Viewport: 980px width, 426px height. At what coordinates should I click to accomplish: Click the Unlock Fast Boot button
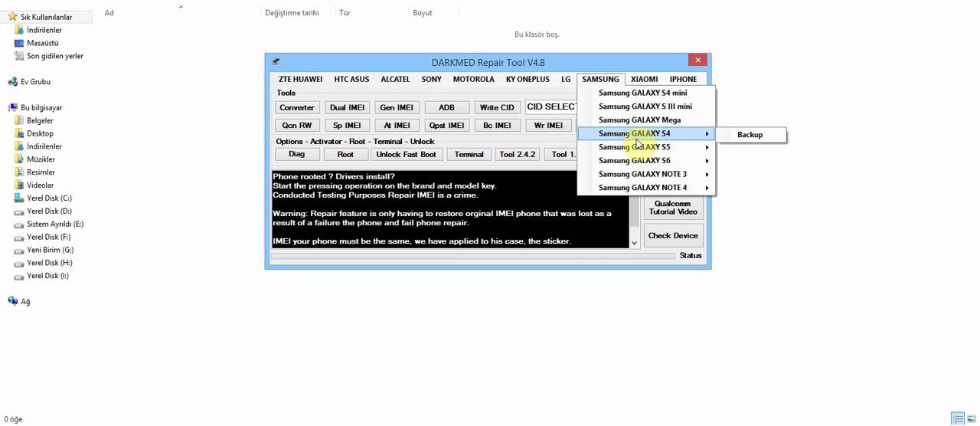click(406, 154)
